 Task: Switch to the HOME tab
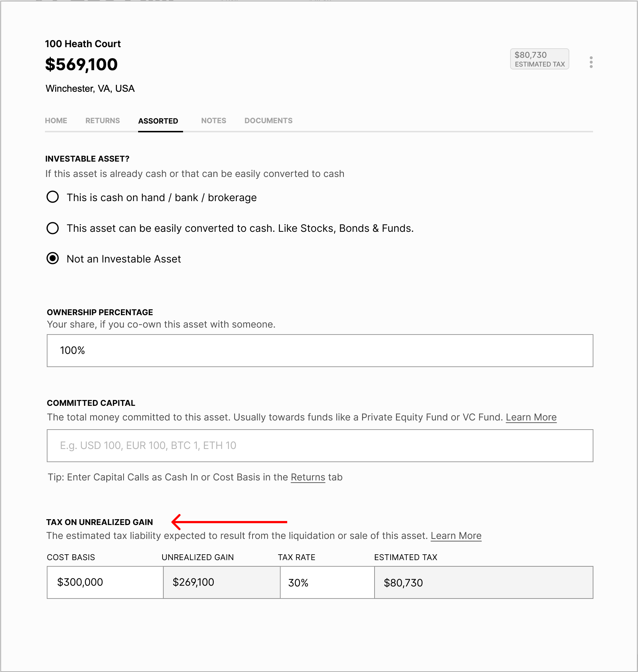pyautogui.click(x=56, y=121)
